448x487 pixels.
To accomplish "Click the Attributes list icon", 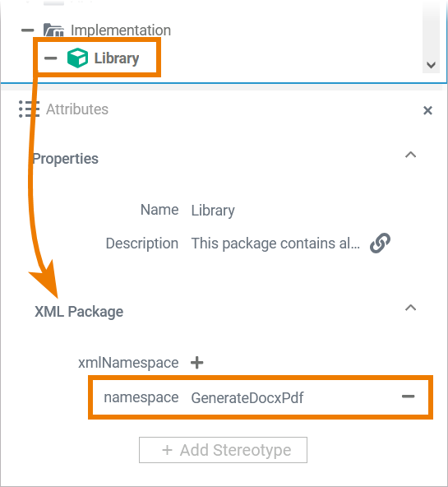I will [29, 109].
